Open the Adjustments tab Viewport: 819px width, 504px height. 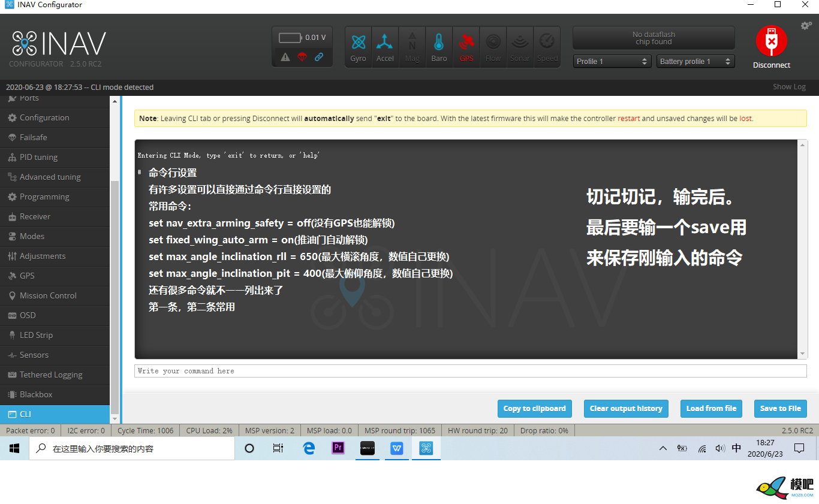(x=55, y=256)
